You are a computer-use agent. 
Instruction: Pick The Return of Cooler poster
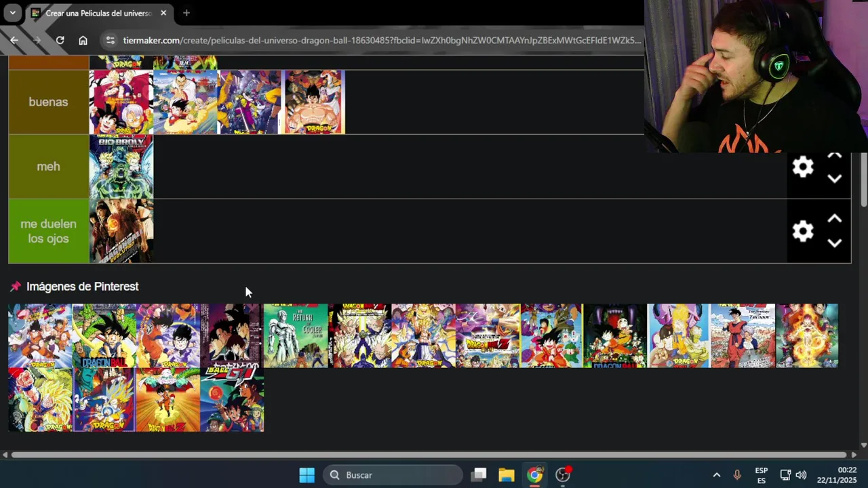296,335
